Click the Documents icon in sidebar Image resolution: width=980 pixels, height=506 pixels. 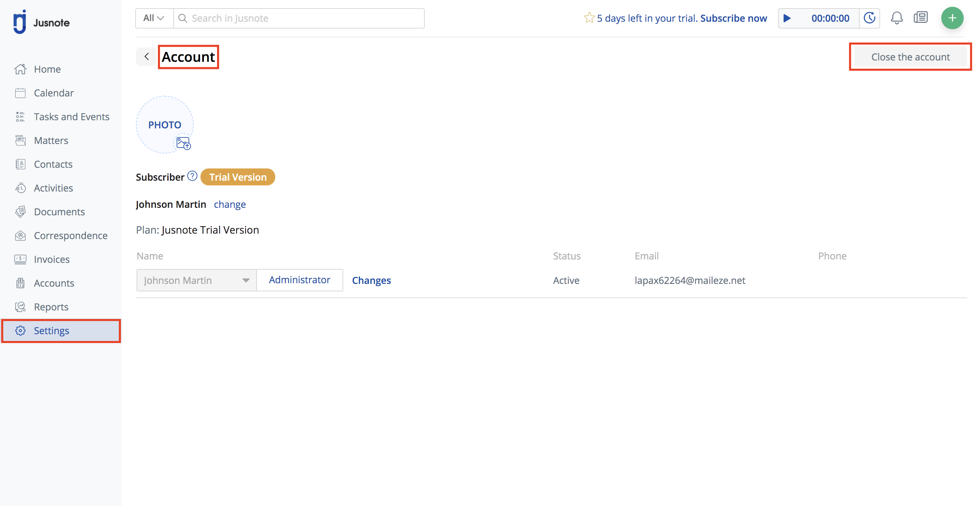click(20, 212)
